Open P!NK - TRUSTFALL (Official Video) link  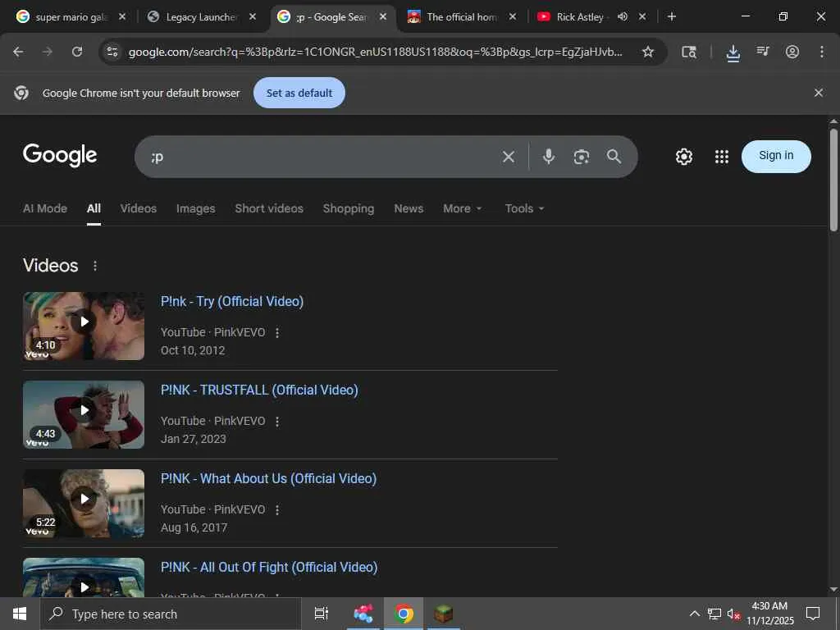[x=259, y=390]
